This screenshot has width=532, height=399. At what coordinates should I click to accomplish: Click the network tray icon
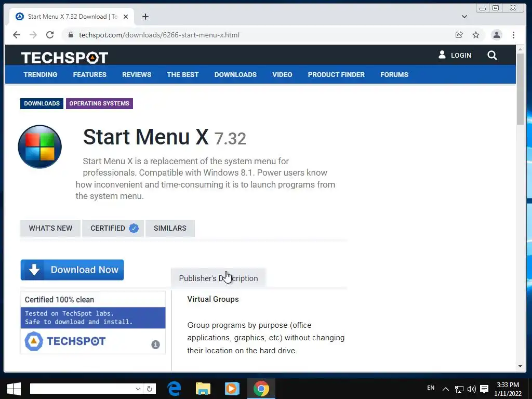tap(459, 389)
